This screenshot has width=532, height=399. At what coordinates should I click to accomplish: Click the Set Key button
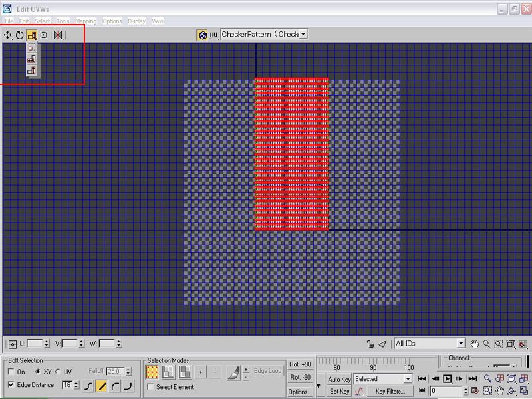[x=339, y=392]
